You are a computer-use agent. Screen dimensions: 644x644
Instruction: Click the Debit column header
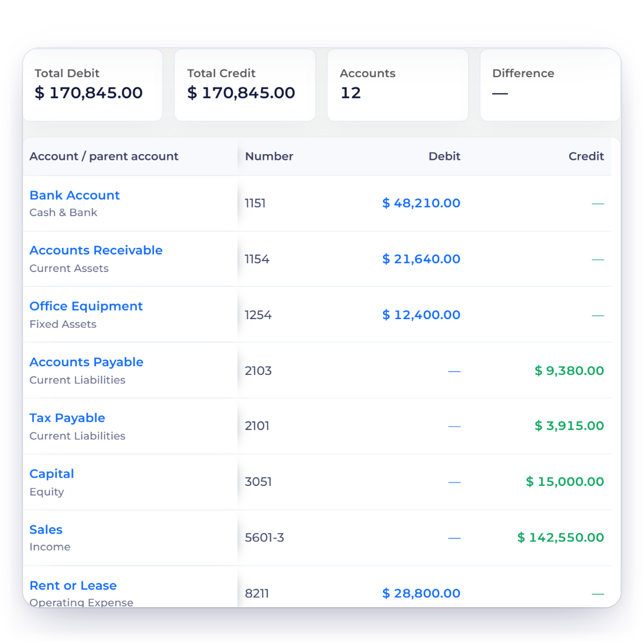(x=444, y=156)
